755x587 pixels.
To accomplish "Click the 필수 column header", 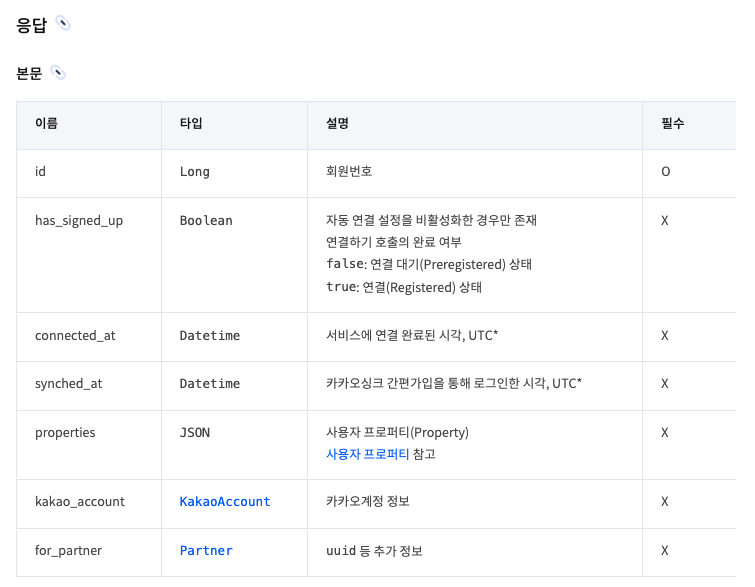I will (672, 123).
